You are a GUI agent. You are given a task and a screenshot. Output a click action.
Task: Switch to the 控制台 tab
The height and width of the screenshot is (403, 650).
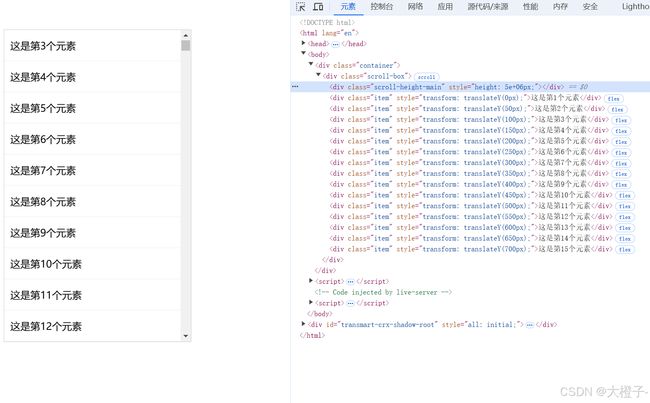point(382,7)
